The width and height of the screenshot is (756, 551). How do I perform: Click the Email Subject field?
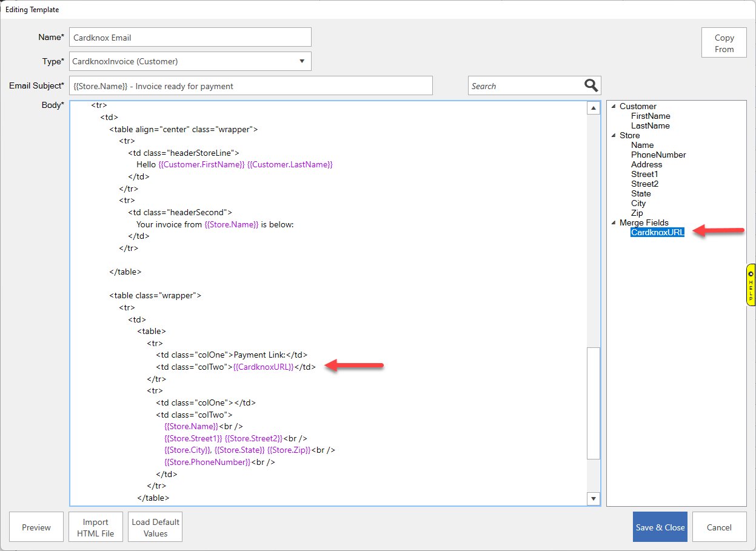(250, 86)
